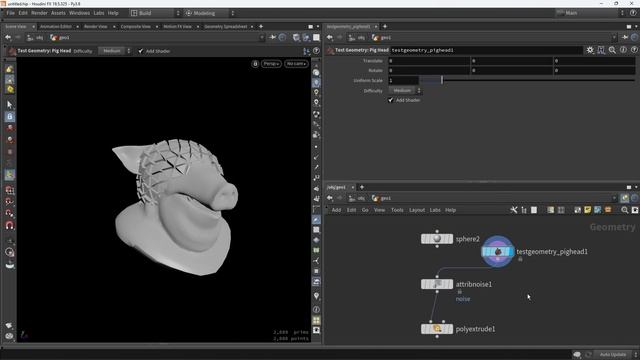
Task: Open Difficulty Medium dropdown in viewport toolbar
Action: click(116, 51)
